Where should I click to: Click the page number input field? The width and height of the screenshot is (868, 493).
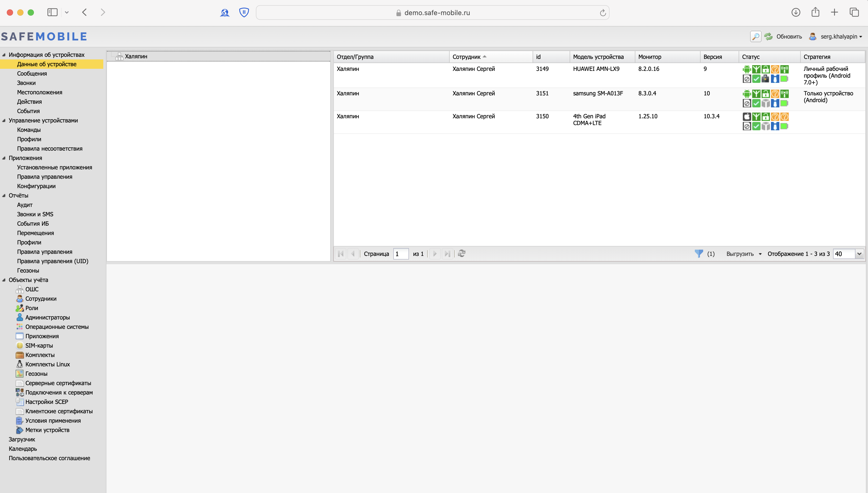pyautogui.click(x=400, y=254)
